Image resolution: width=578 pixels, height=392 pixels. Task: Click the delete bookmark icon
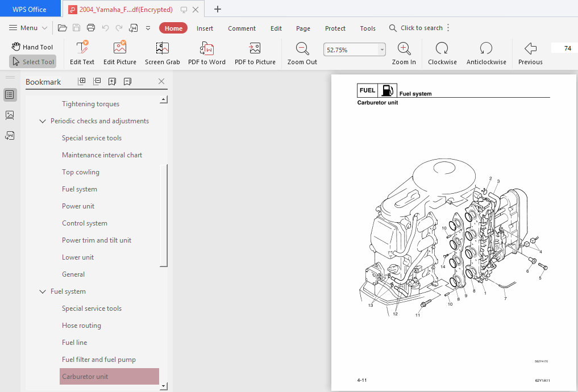click(127, 81)
